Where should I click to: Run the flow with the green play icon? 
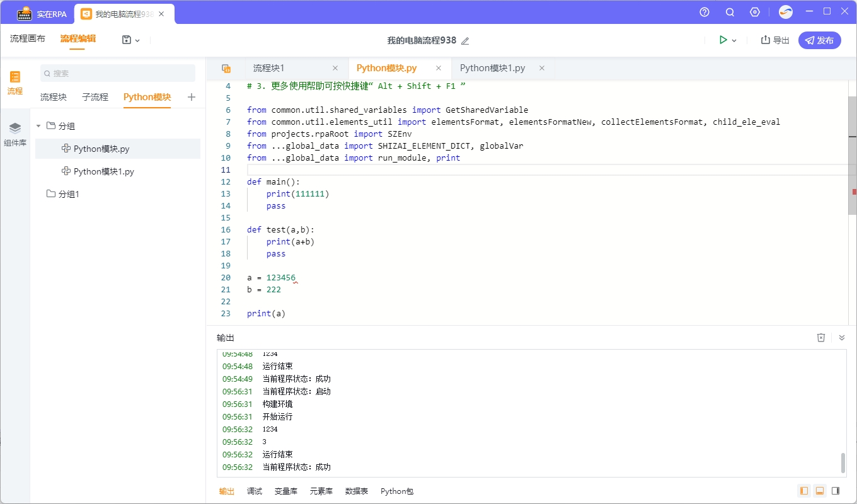[x=723, y=39]
